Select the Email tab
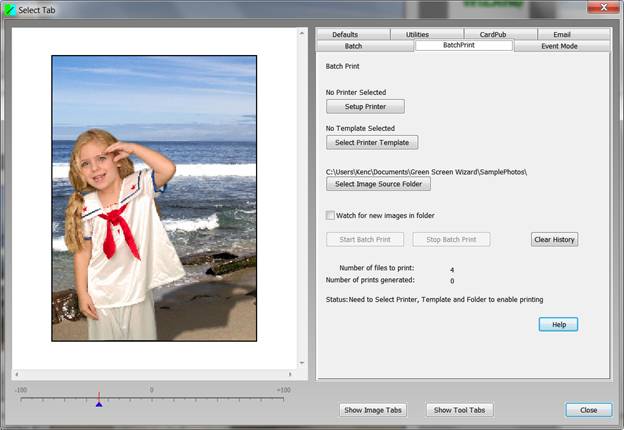Screen dimensions: 624x430 pyautogui.click(x=561, y=35)
